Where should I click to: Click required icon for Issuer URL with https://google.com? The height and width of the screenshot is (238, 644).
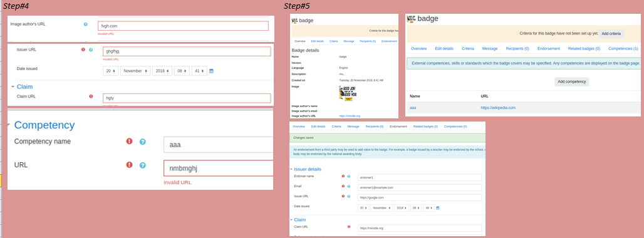(x=343, y=196)
